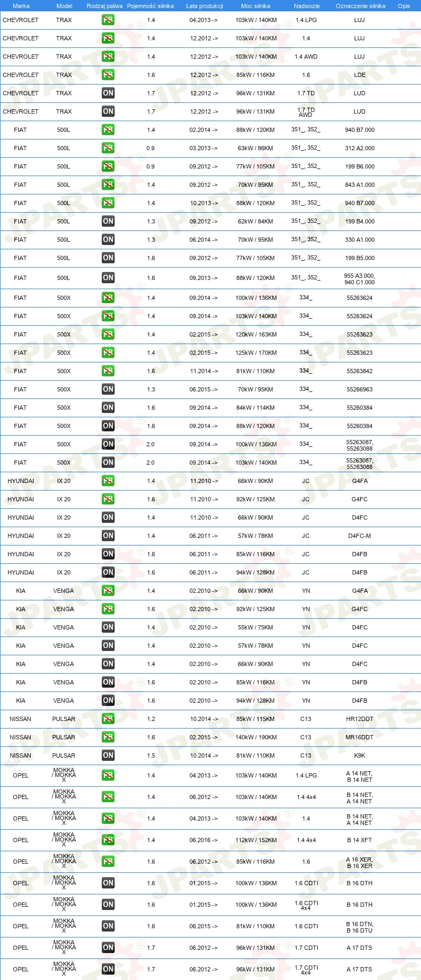Click the petrol icon in the Hyundai IX 20 G4FC row
Image resolution: width=421 pixels, height=980 pixels.
[108, 499]
